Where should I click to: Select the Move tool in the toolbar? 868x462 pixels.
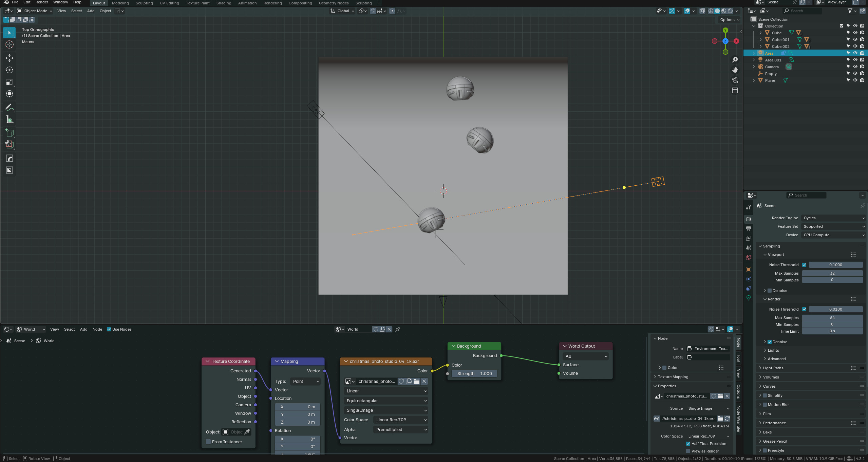click(x=10, y=58)
